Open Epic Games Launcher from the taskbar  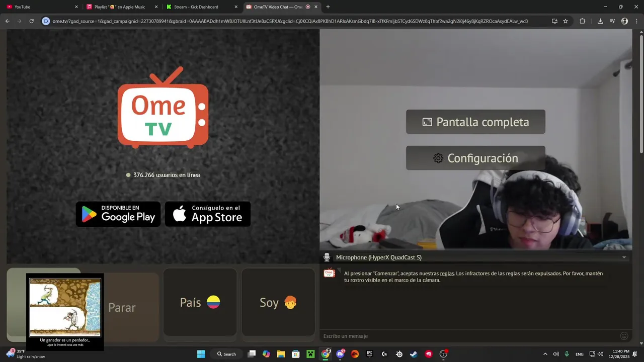tap(370, 354)
